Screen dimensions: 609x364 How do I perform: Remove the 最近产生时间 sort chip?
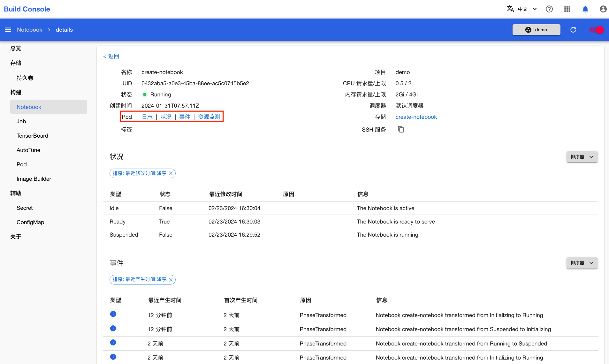tap(171, 280)
